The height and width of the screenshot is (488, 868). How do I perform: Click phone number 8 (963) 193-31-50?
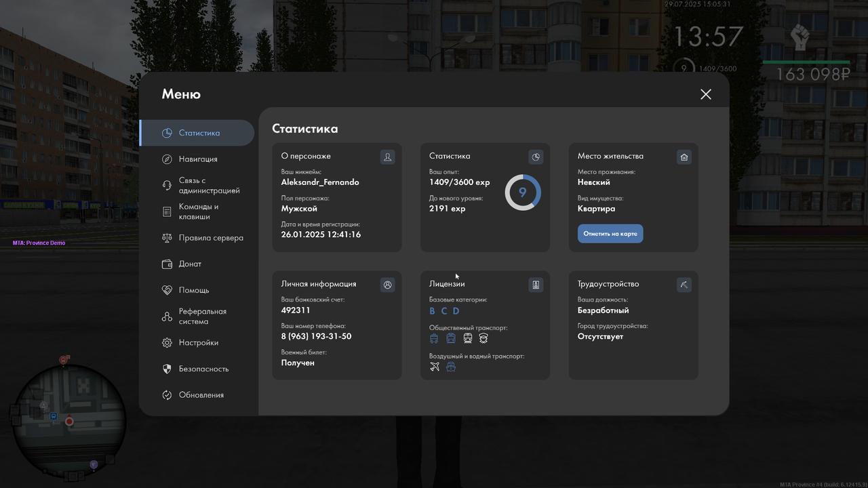(x=316, y=337)
